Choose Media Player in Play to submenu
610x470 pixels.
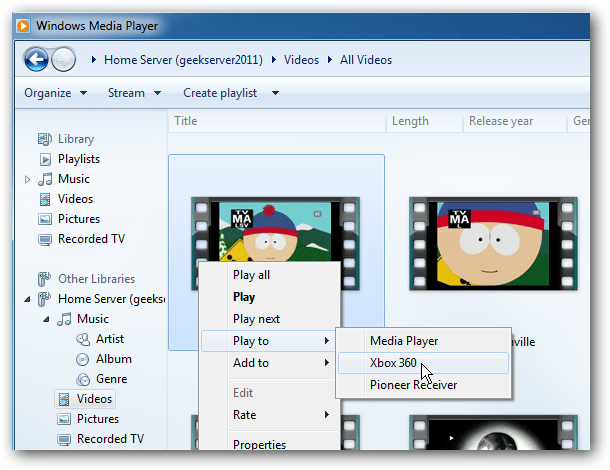click(424, 341)
